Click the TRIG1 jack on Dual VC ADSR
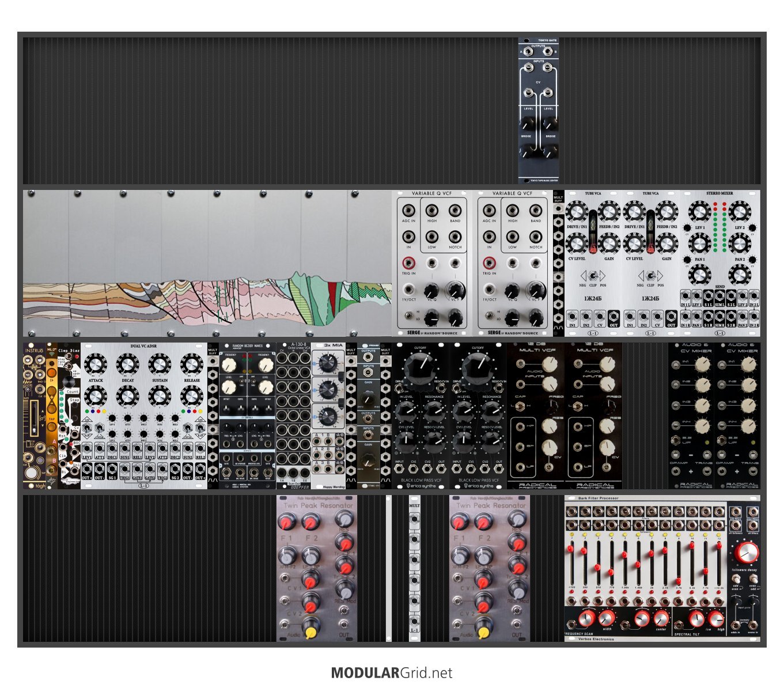Screen dimensions: 784x685 coord(124,468)
